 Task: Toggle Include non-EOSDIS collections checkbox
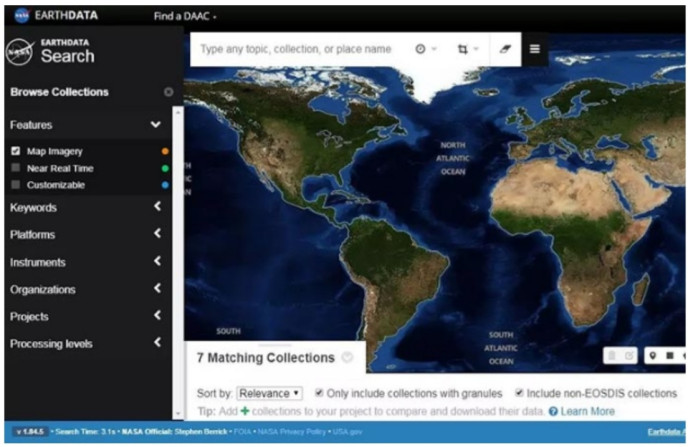519,393
